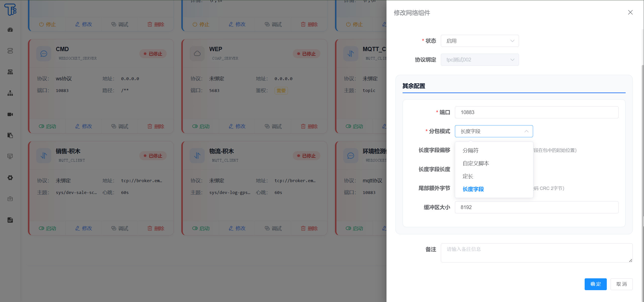The width and height of the screenshot is (644, 302).
Task: Choose 自定义脚本 in the 分包模式 list
Action: 494,163
